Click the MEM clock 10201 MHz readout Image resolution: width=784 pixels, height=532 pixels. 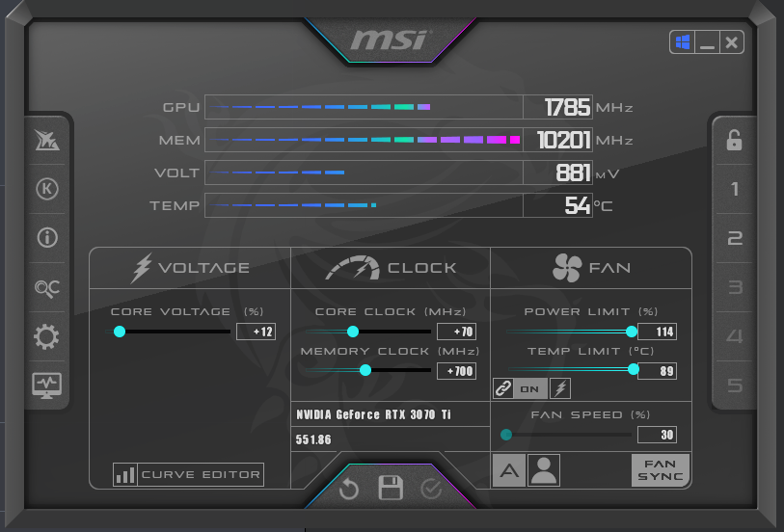click(x=557, y=140)
